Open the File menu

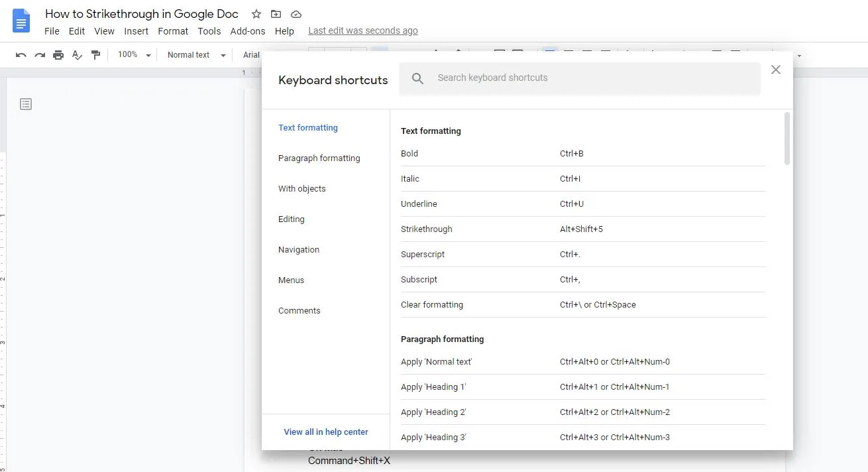[x=52, y=31]
